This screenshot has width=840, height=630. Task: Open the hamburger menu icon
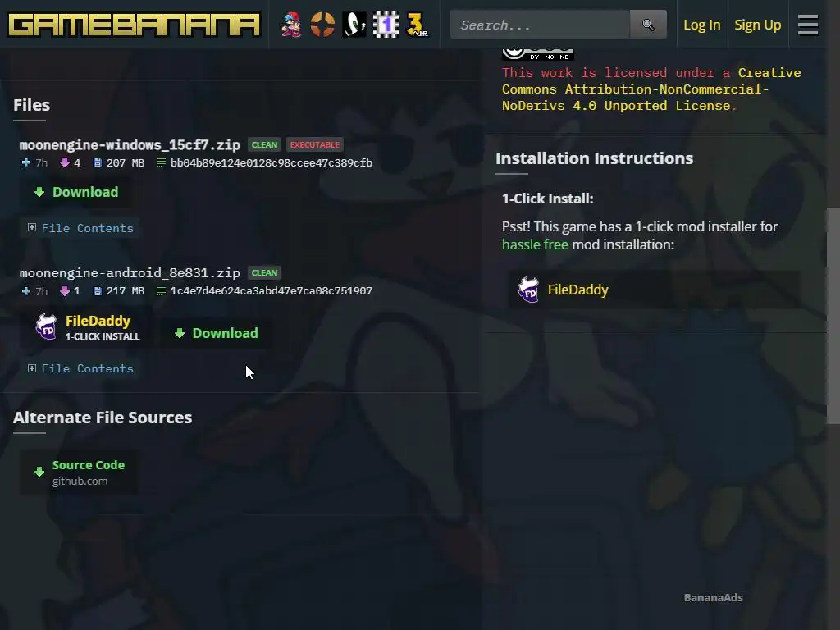[808, 25]
